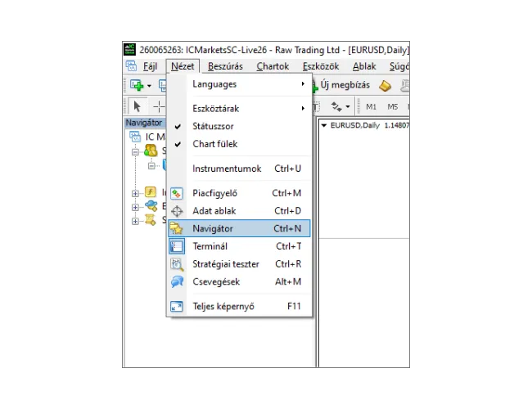Click the Teljes képernyő fullscreen icon

click(x=177, y=307)
